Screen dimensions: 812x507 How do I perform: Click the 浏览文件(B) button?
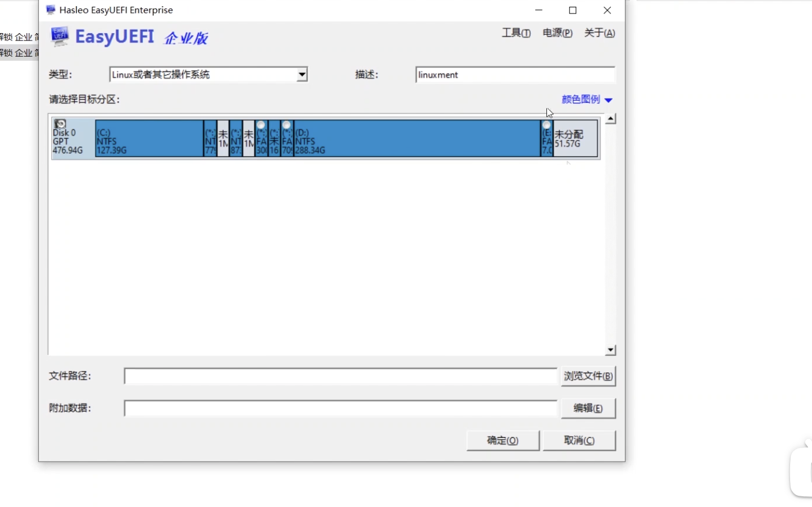pos(588,376)
